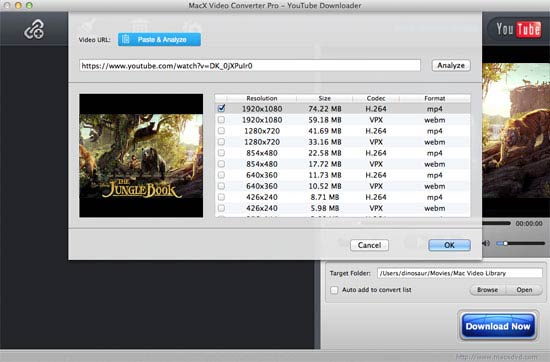Click the 11.73 MB size cell
Screen dimensions: 550x362
(325, 175)
